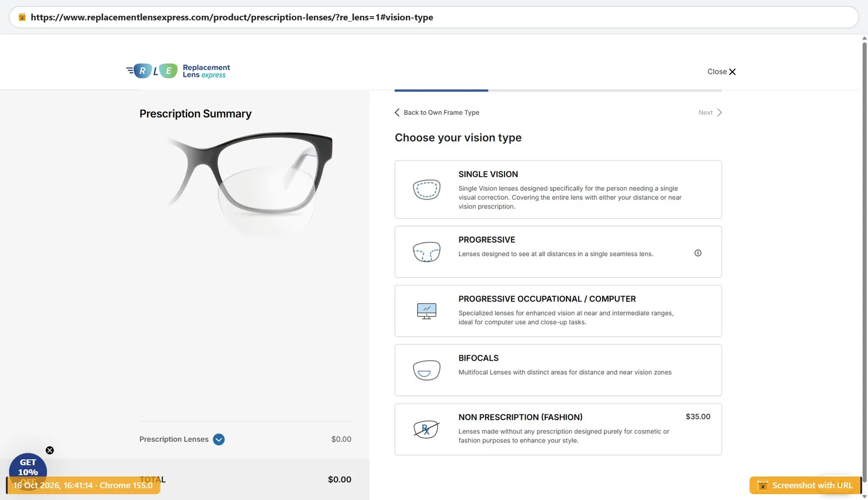The height and width of the screenshot is (500, 868).
Task: Select Non Prescription (Fashion) option
Action: click(x=558, y=429)
